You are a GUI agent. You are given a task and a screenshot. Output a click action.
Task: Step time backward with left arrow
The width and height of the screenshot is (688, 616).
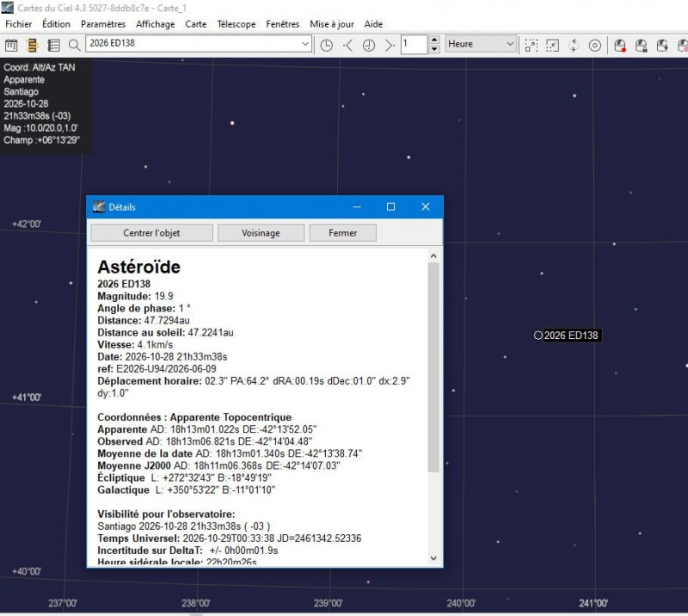pos(347,45)
